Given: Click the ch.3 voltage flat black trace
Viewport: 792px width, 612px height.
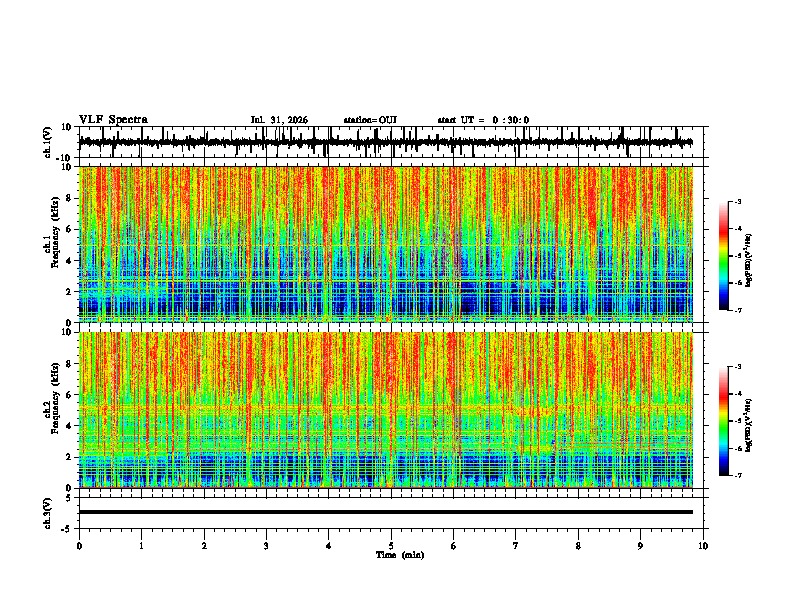Looking at the screenshot, I should [x=385, y=512].
